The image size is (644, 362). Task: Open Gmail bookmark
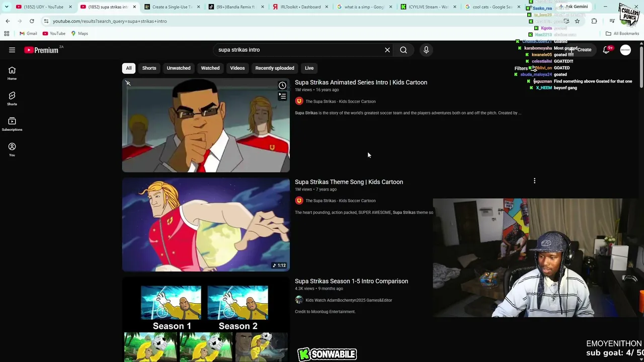pos(28,34)
